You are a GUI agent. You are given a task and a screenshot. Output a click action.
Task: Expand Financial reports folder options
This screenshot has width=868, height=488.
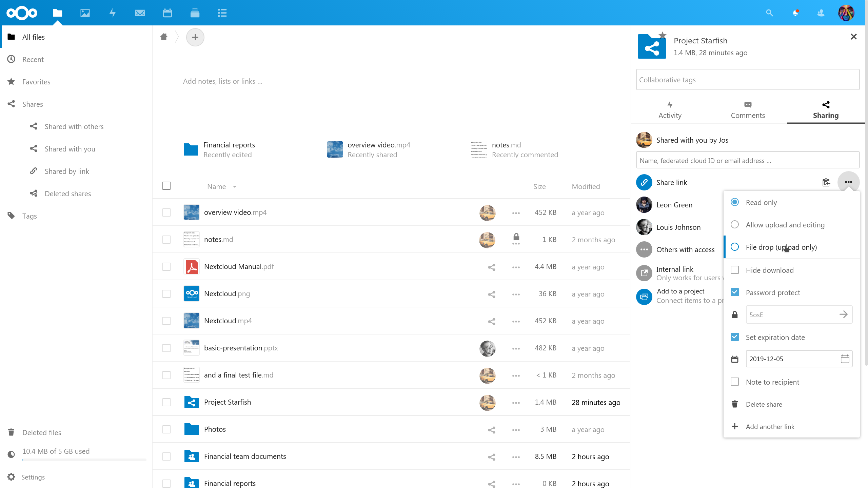pos(516,483)
